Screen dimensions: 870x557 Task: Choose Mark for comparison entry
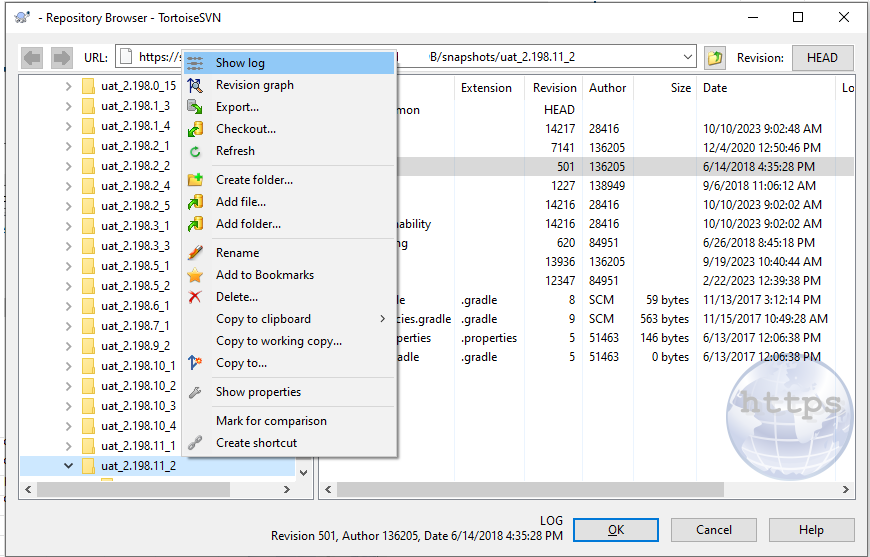click(289, 421)
